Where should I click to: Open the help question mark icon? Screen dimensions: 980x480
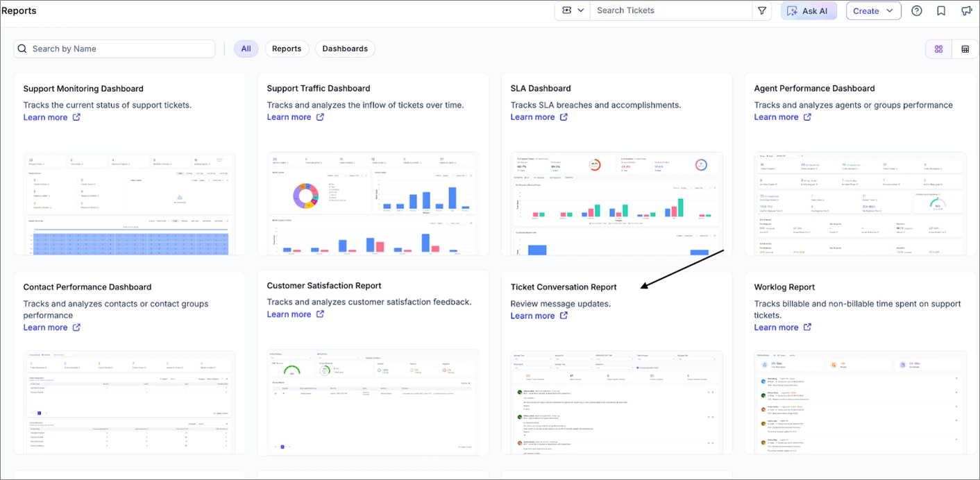point(917,11)
